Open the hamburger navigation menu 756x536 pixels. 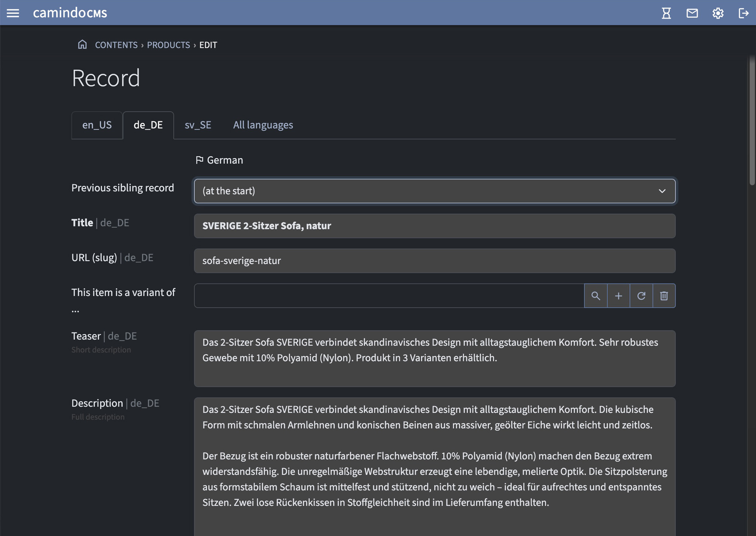(x=13, y=13)
